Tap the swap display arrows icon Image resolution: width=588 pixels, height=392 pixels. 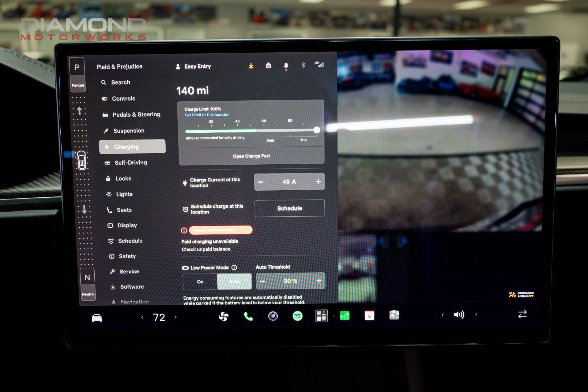[522, 314]
